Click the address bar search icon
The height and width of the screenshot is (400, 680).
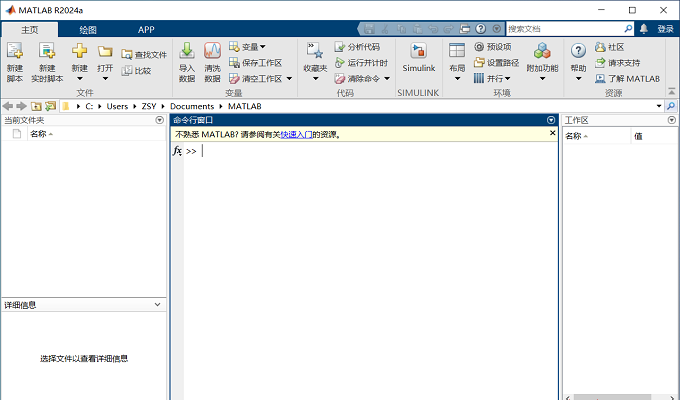(671, 106)
